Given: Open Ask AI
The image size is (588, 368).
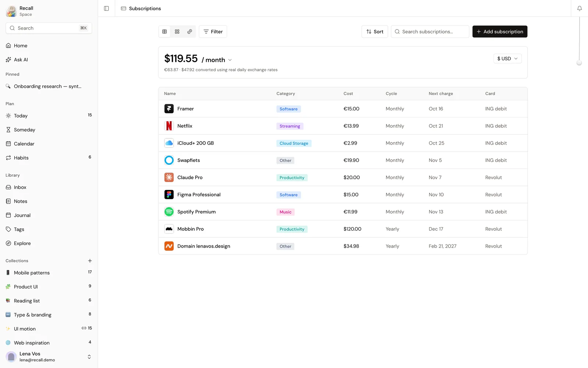Looking at the screenshot, I should coord(49,60).
